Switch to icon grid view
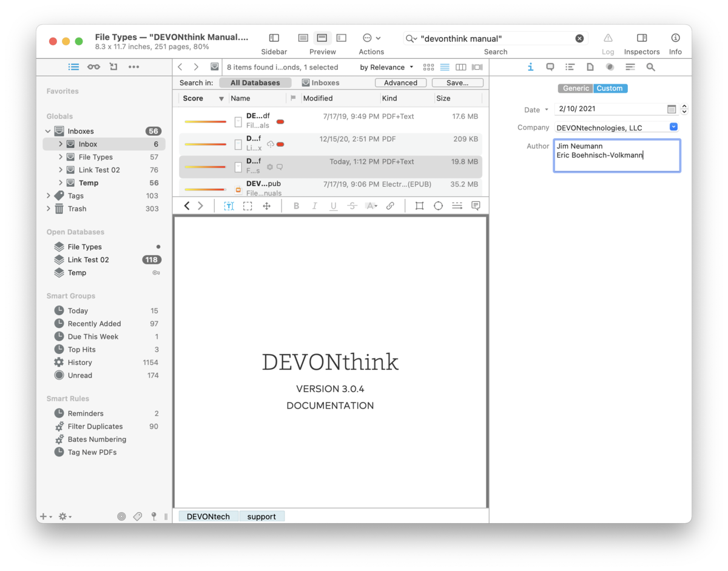 (x=429, y=67)
